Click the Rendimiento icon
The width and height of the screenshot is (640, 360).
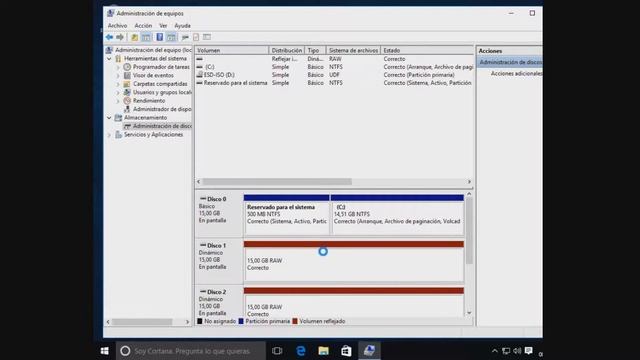pos(127,100)
